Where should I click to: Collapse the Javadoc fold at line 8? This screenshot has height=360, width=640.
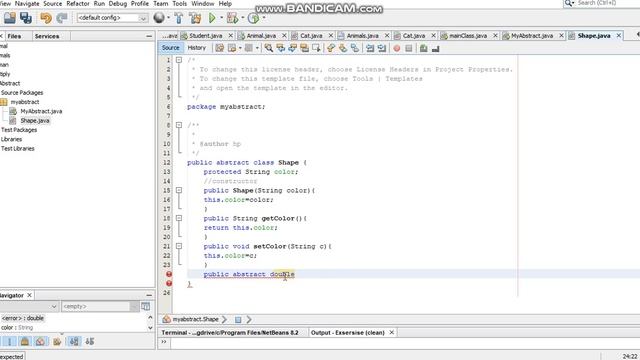pos(179,125)
